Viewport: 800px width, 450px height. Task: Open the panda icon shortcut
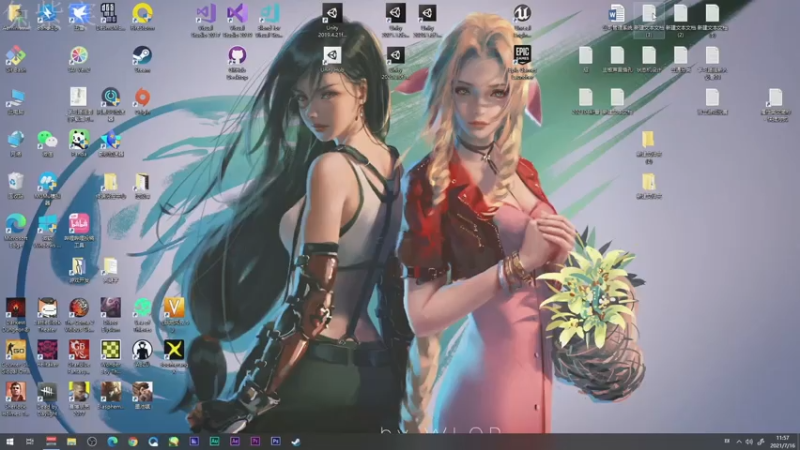coord(79,143)
